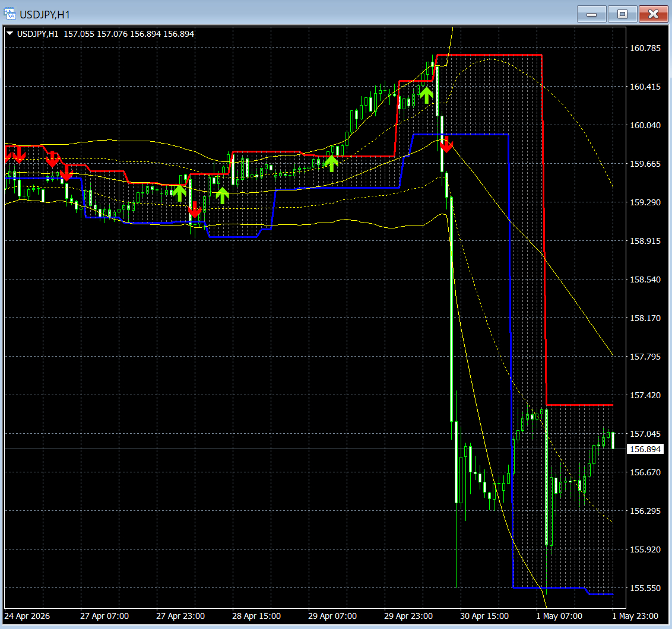The height and width of the screenshot is (629, 672).
Task: Select the red down arrow above 27 Apr 23:00
Action: (195, 210)
